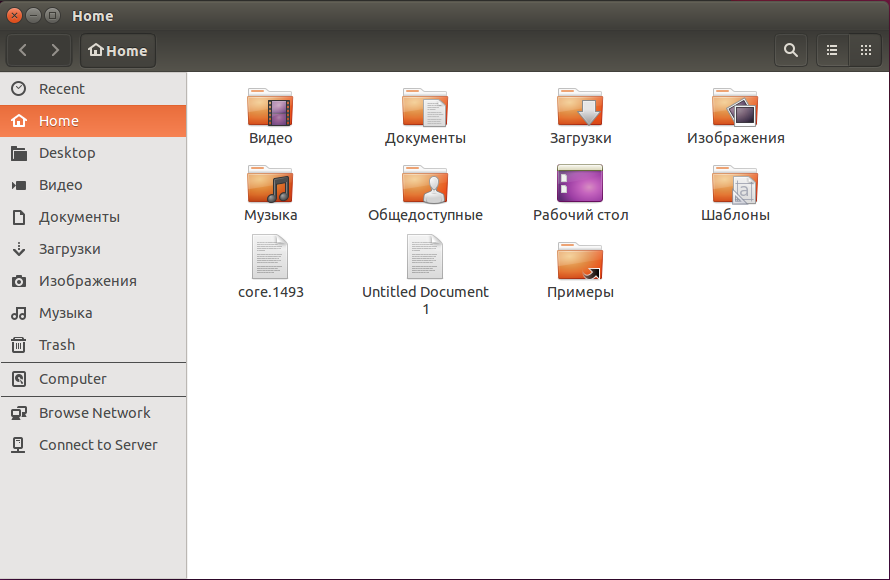Open Desktop in the sidebar
890x580 pixels.
[x=93, y=153]
